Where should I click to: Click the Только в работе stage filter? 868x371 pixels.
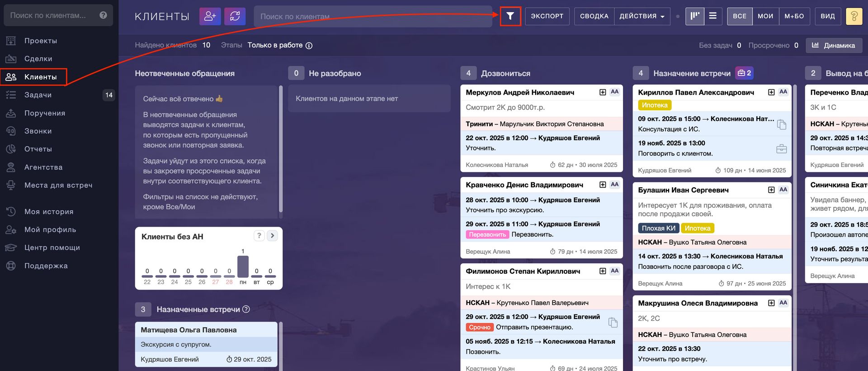tap(275, 45)
